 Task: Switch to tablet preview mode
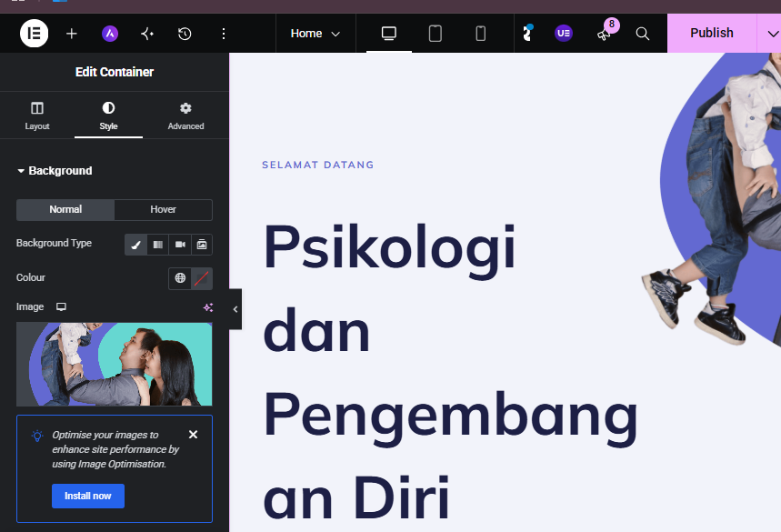coord(435,34)
